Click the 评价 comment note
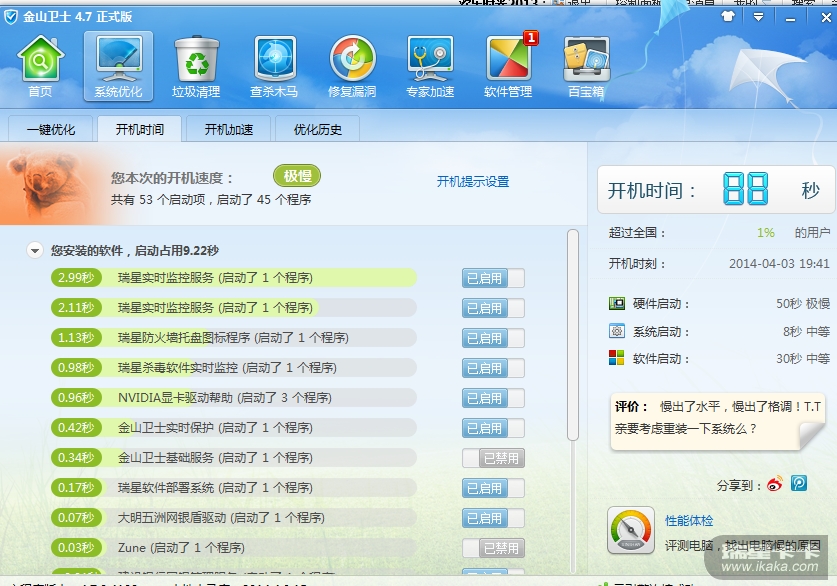This screenshot has height=586, width=837. pos(718,422)
